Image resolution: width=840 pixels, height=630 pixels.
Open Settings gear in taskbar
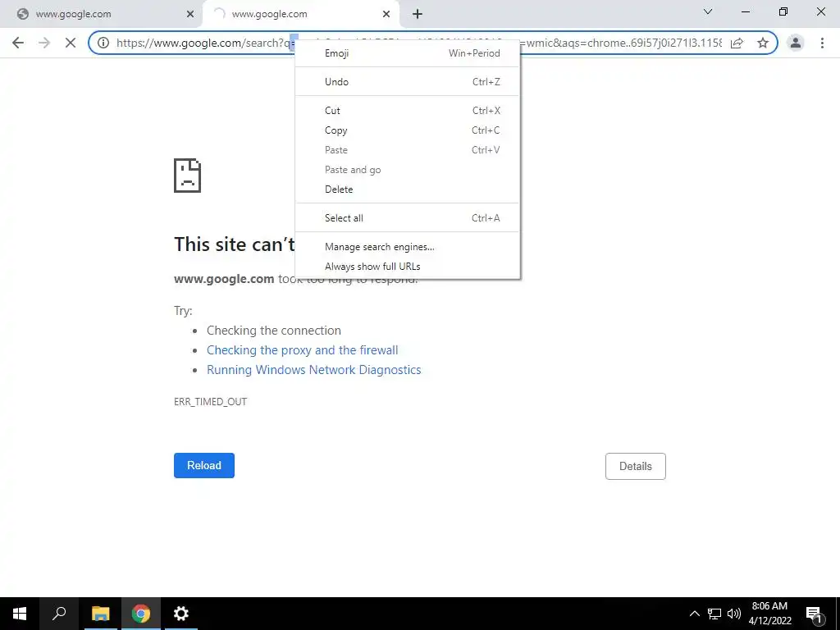point(181,614)
